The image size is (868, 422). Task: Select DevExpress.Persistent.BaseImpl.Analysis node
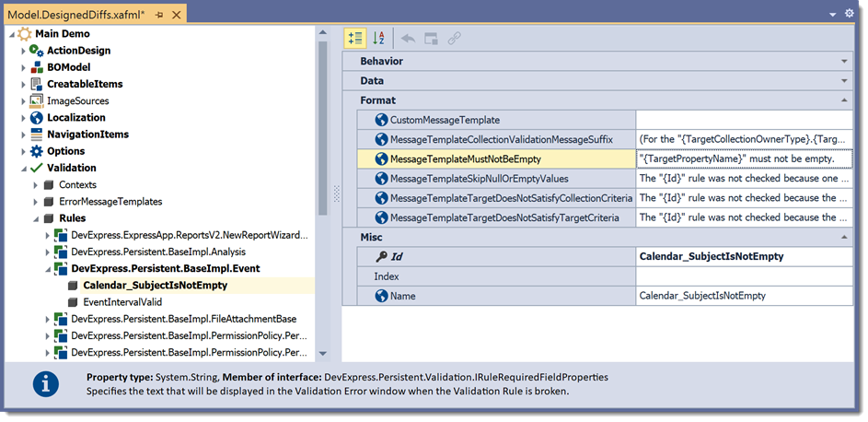pyautogui.click(x=158, y=252)
